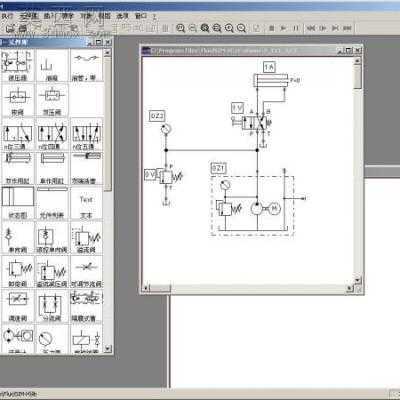Stop the simulation with the square button
The height and width of the screenshot is (400, 400).
(x=271, y=28)
